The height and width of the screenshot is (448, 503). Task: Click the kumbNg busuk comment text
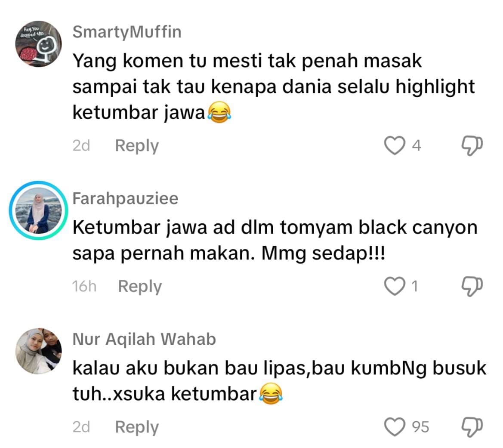(x=279, y=381)
